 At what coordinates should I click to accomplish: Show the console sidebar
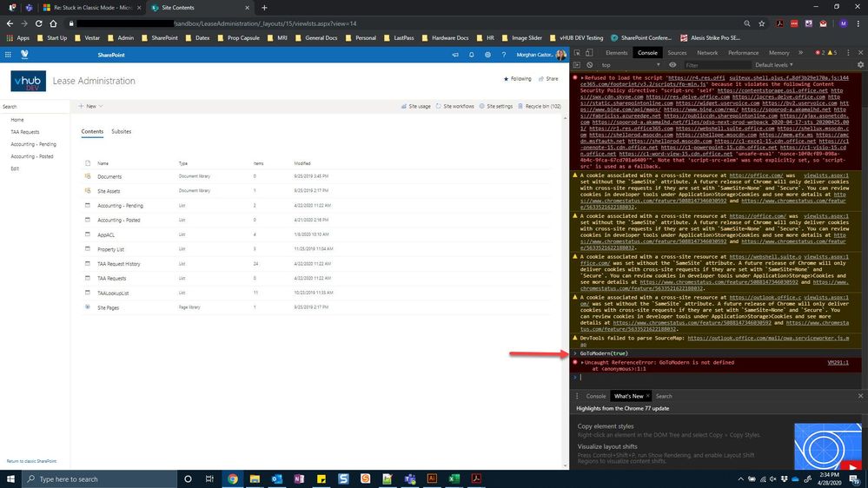(578, 65)
